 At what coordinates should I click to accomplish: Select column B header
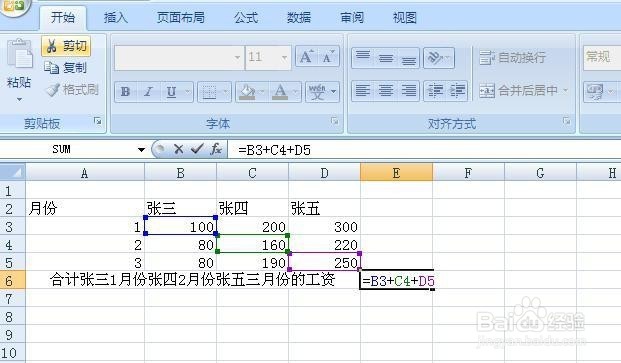tap(181, 173)
